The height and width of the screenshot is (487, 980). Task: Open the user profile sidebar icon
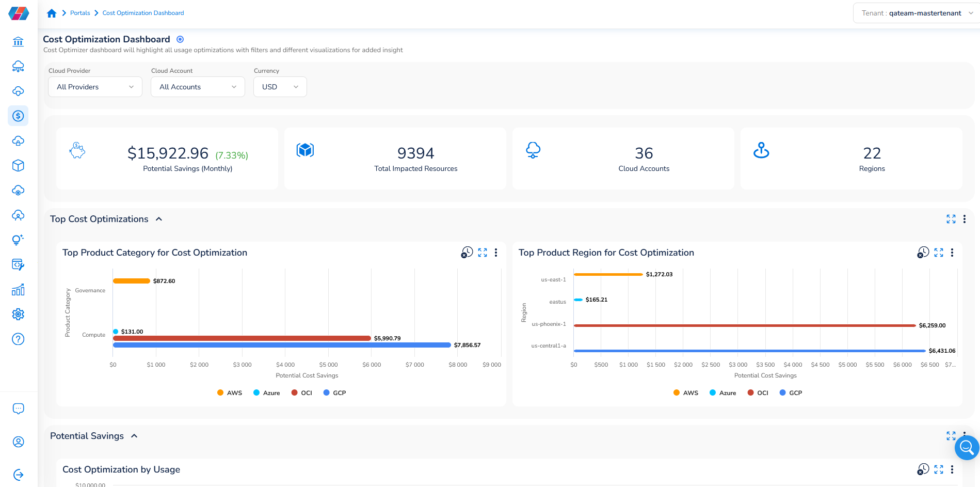(x=18, y=442)
